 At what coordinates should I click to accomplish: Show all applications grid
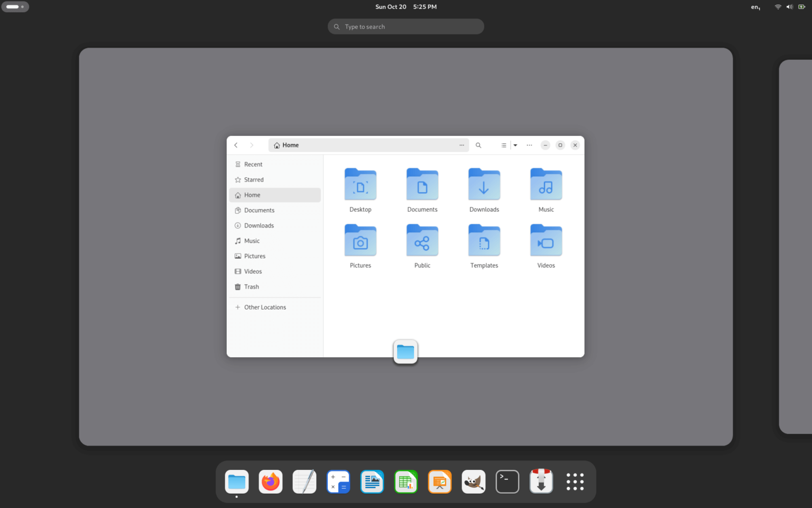[x=575, y=482]
